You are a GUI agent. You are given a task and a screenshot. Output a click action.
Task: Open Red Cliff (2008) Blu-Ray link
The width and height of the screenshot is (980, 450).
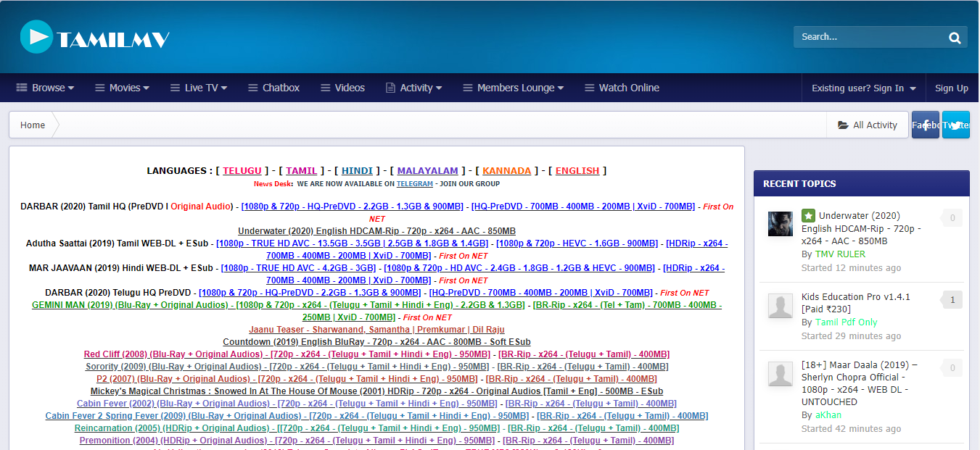pyautogui.click(x=287, y=354)
